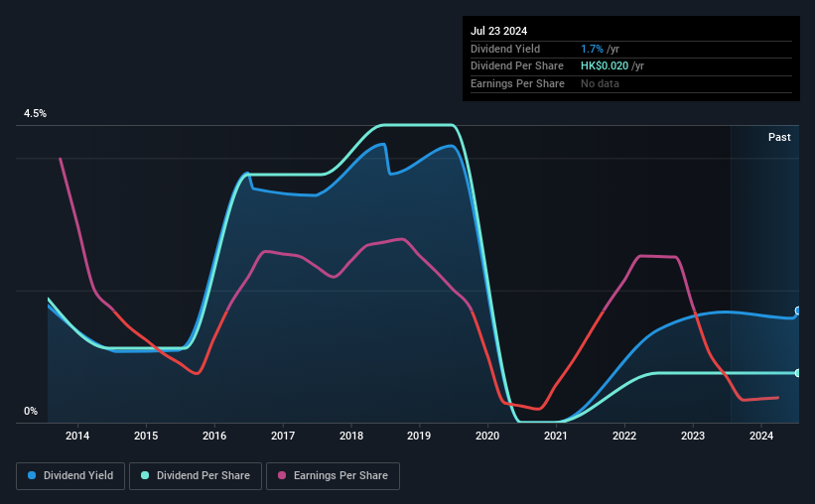Click the 2016 x-axis label

[214, 436]
